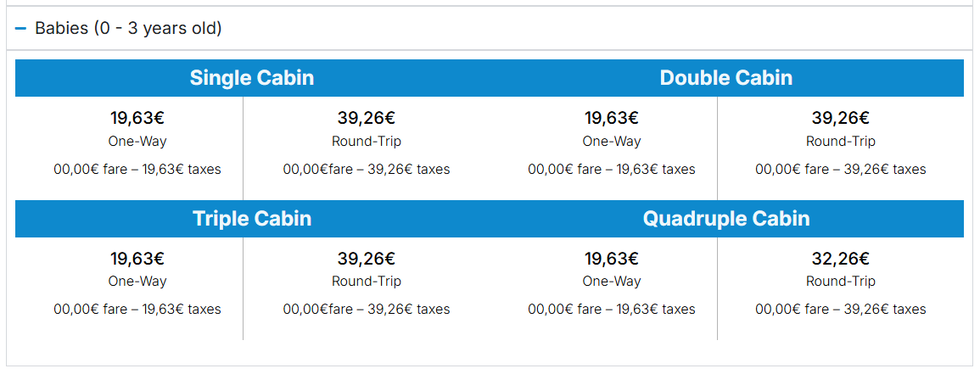Click Triple Cabin round-trip price 39,26€
Screen dimensions: 980x374
(367, 259)
